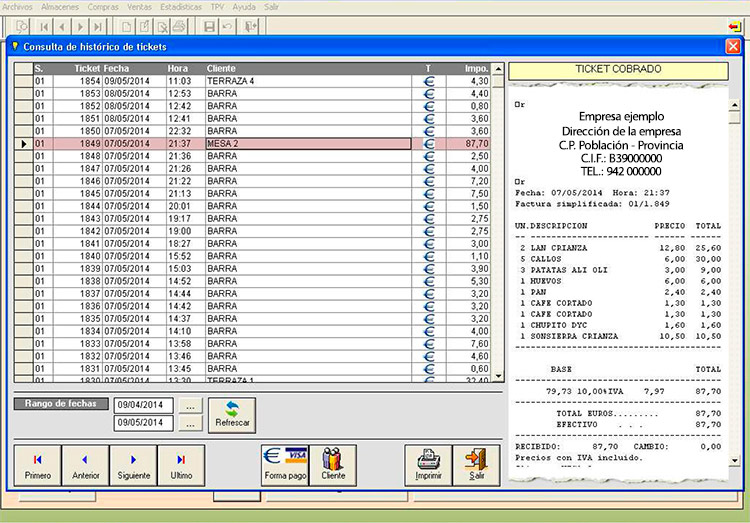Image resolution: width=750 pixels, height=523 pixels.
Task: Go to previous ticket with Anterior
Action: click(86, 466)
